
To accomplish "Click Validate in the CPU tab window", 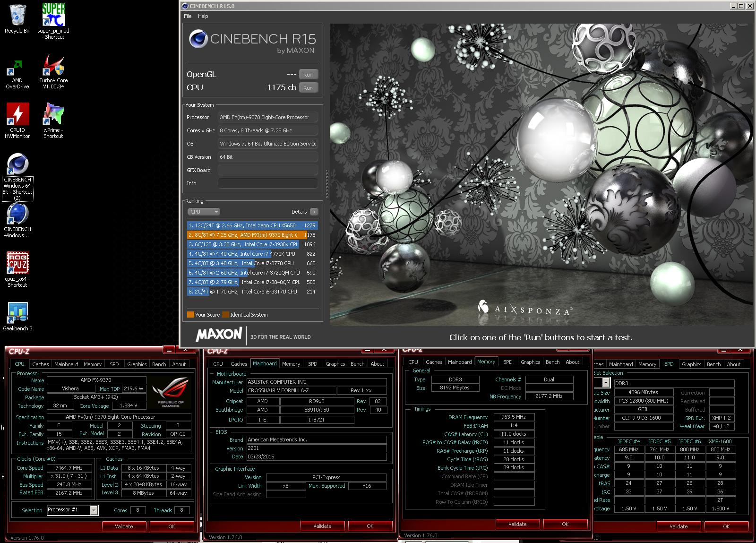I will [x=124, y=526].
